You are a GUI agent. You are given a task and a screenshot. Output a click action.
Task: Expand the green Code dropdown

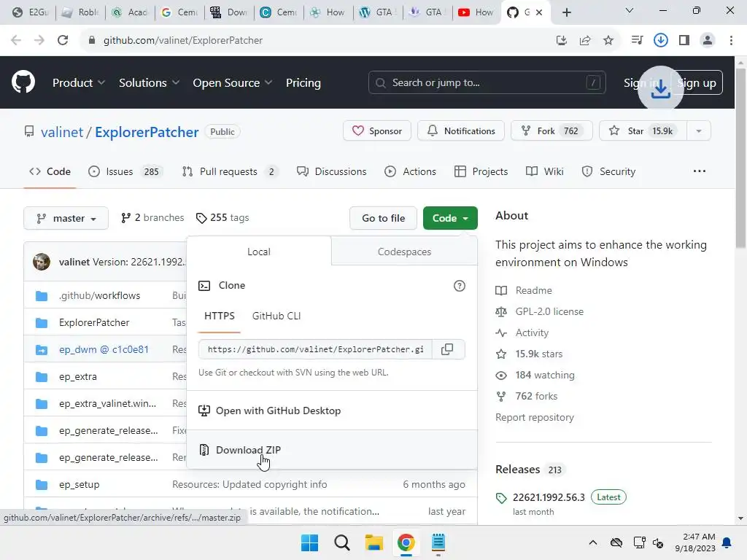click(x=450, y=218)
